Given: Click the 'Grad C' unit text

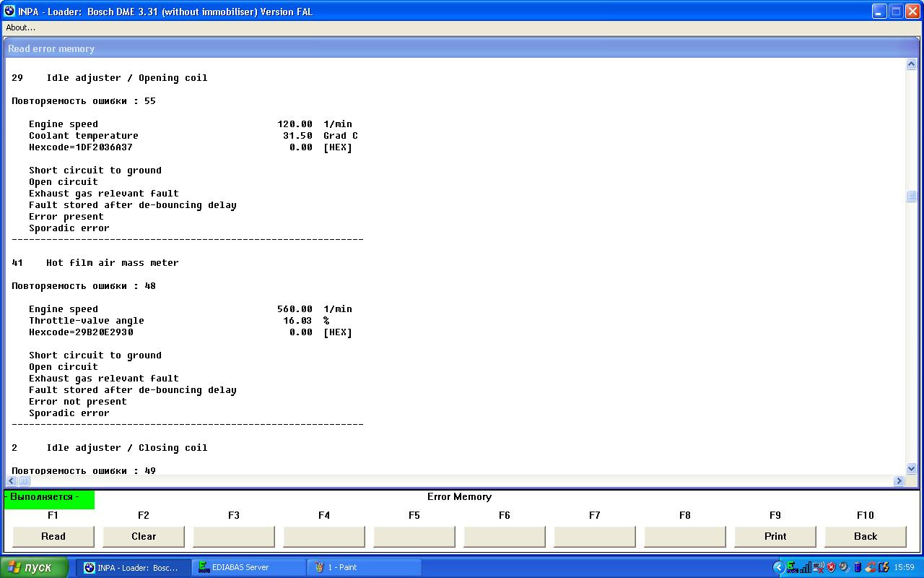Looking at the screenshot, I should [341, 136].
